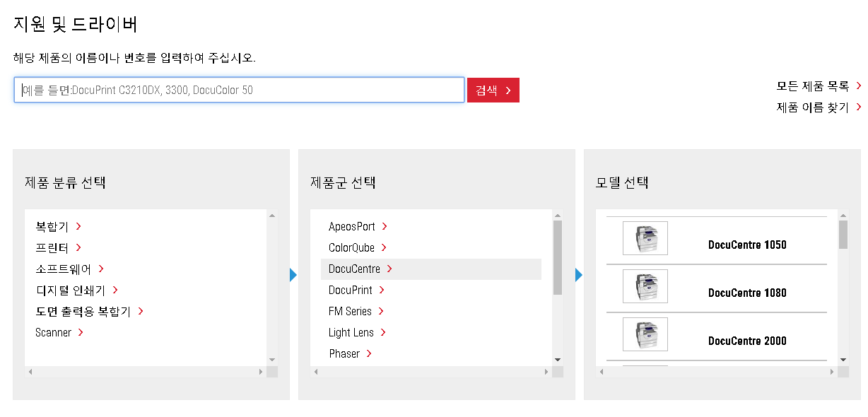Viewport: 868px width, 417px height.
Task: Click the red chevron next to 제품 이름 찾기
Action: 859,107
